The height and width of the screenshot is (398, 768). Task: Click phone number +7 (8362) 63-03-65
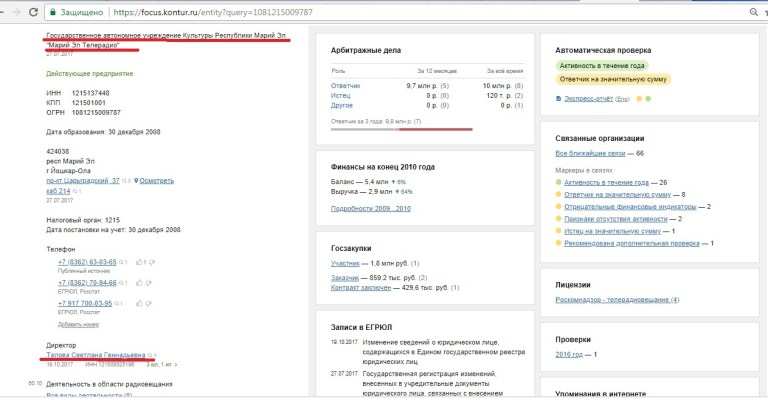tap(87, 262)
